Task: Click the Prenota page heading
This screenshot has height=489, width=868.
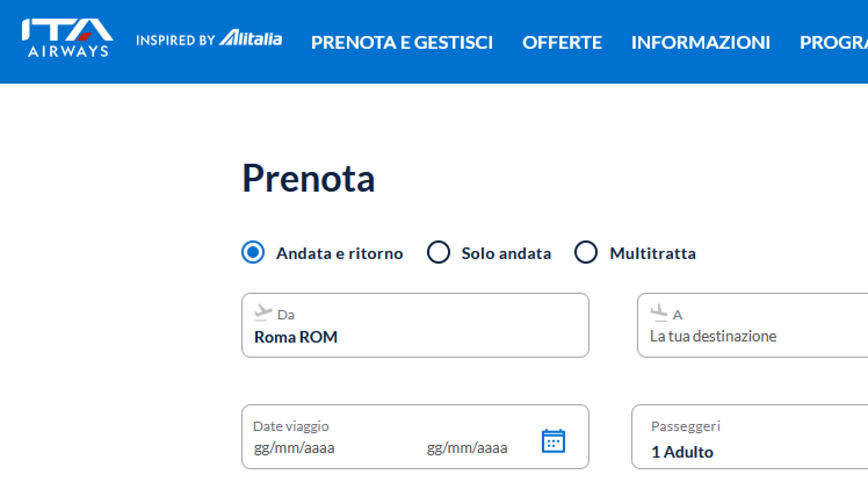Action: [308, 179]
